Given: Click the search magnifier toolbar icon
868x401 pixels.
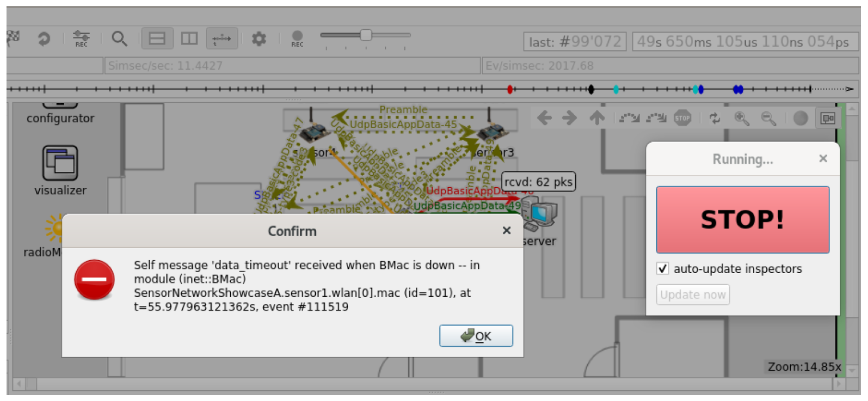Looking at the screenshot, I should (119, 39).
